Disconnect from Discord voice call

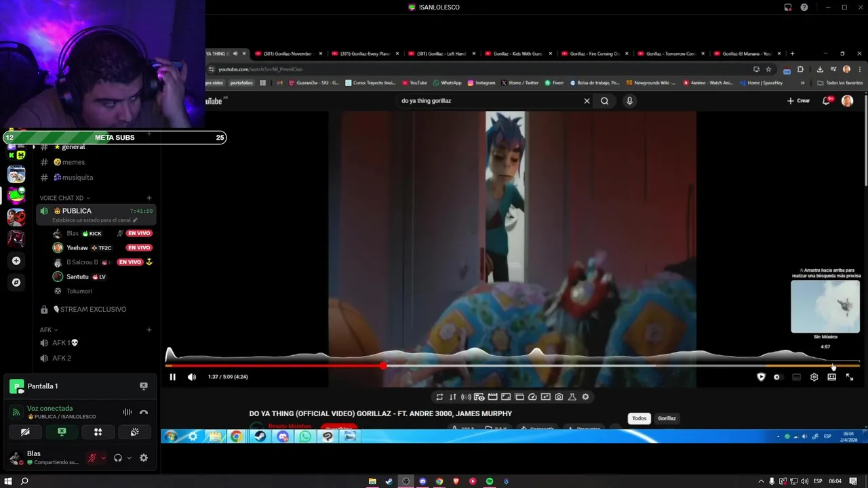[x=144, y=412]
